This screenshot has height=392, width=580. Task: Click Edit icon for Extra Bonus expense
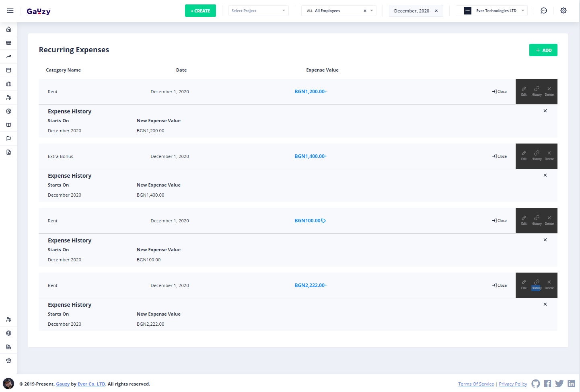524,156
